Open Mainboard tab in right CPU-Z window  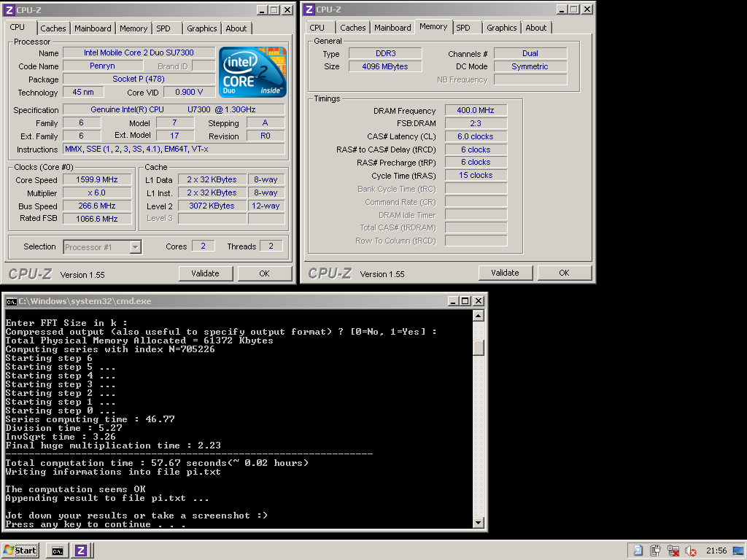click(392, 28)
